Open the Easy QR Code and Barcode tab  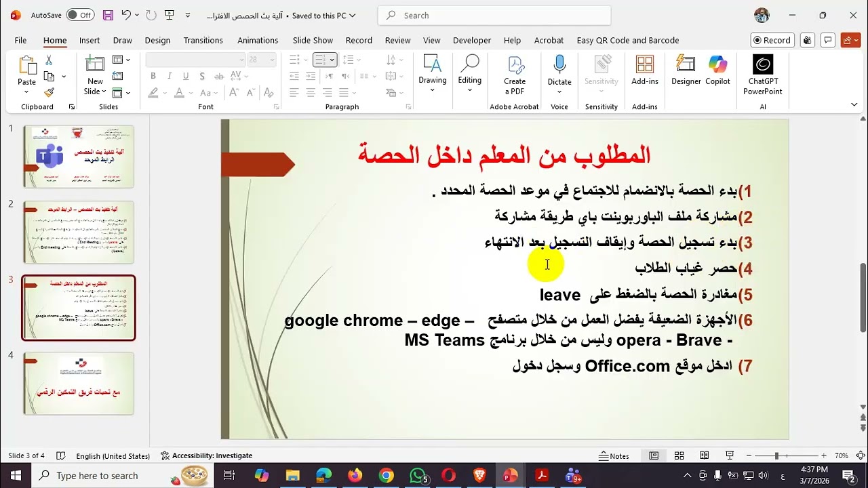pyautogui.click(x=628, y=40)
